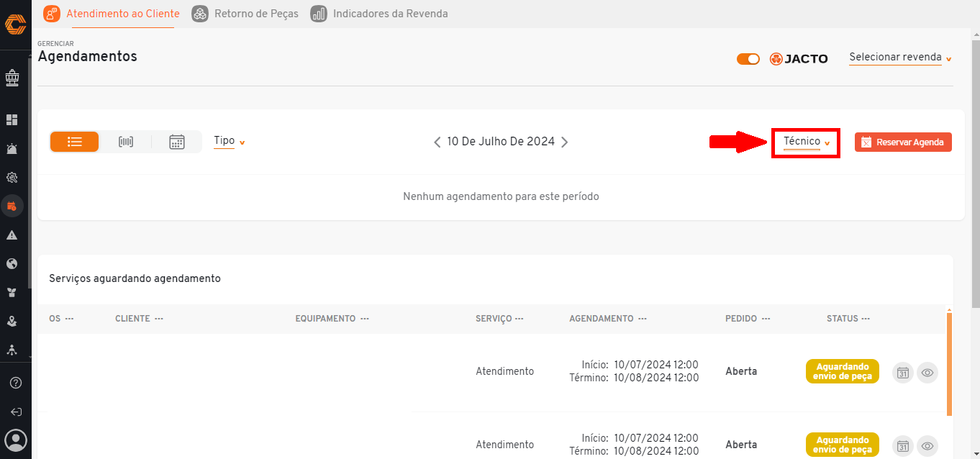Open the map location sidebar icon

[x=12, y=322]
